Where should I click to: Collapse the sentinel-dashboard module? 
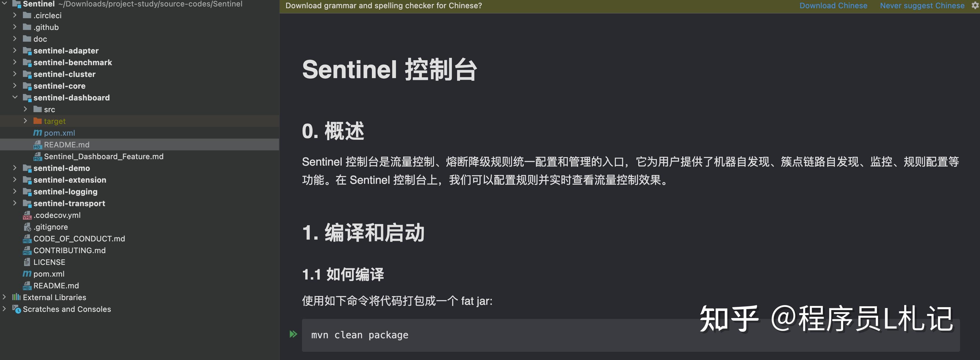click(15, 97)
